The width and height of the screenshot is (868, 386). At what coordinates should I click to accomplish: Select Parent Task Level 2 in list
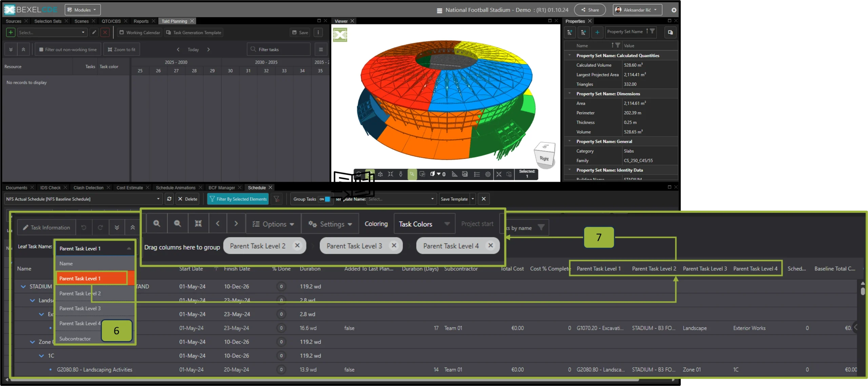point(80,293)
